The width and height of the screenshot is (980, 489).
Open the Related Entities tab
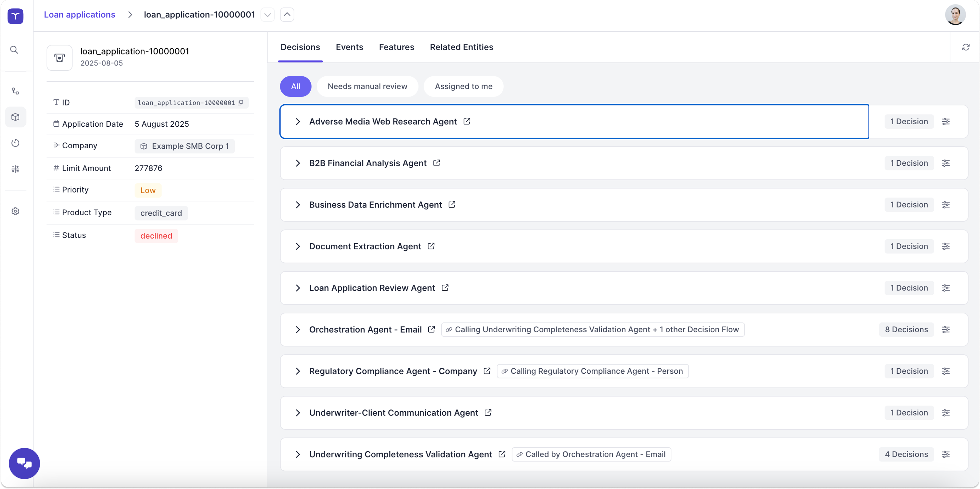pyautogui.click(x=461, y=47)
